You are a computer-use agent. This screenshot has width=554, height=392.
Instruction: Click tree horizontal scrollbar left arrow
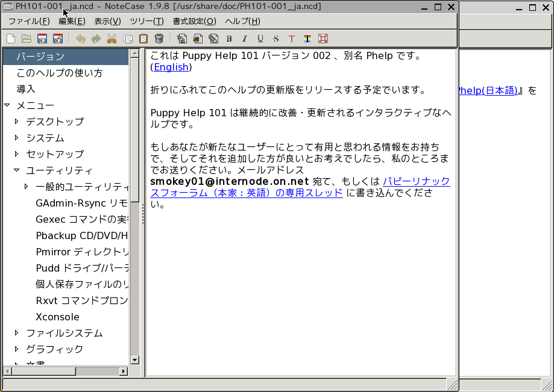point(7,371)
